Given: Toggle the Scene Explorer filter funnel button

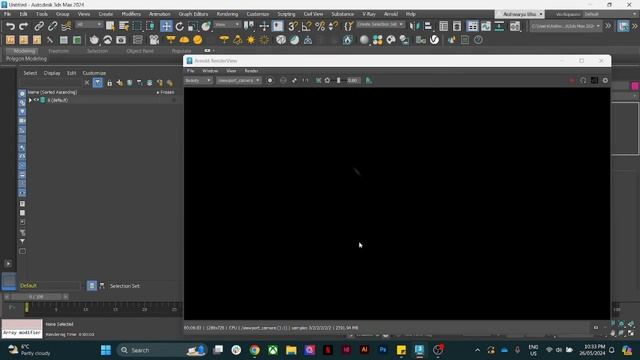Looking at the screenshot, I should click(x=98, y=83).
